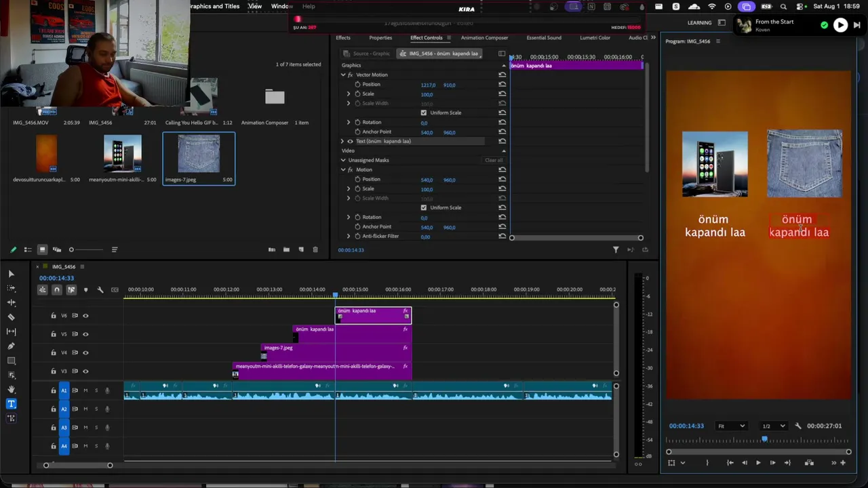Switch Project panel to list view
Screen dimensions: 868x488
click(28, 249)
